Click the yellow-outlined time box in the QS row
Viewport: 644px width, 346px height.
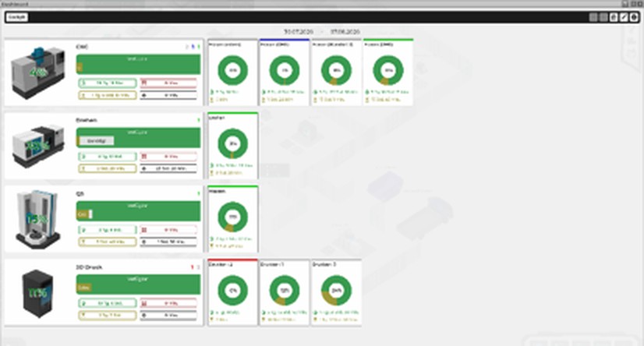[x=108, y=242]
